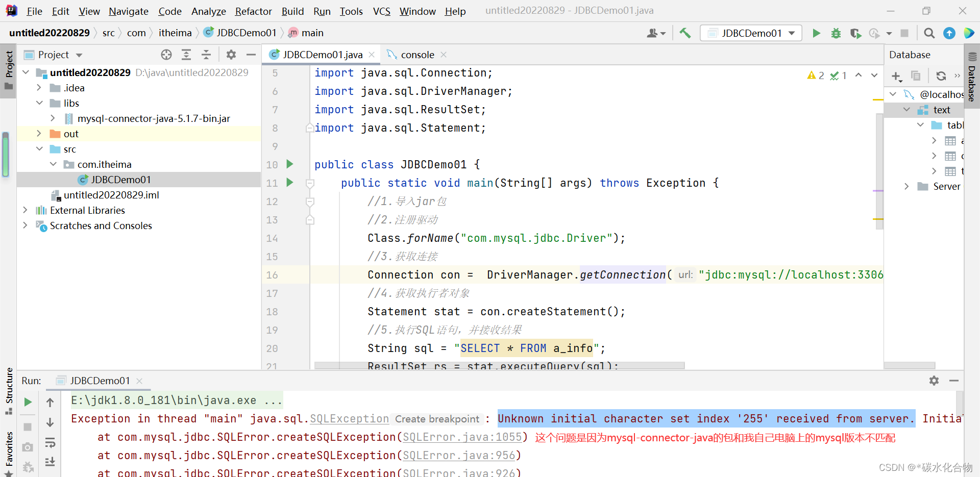Viewport: 980px width, 477px height.
Task: Start debugging using the bug icon
Action: [x=836, y=33]
